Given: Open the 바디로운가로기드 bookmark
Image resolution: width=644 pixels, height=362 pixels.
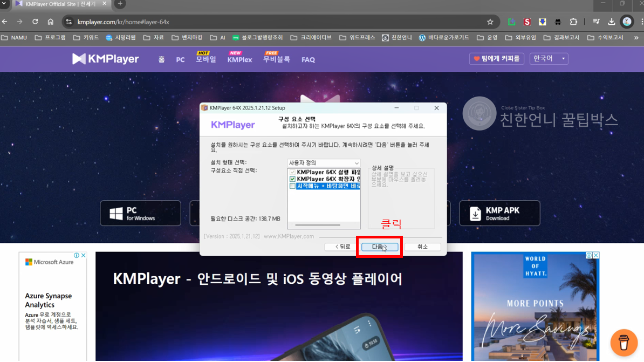Looking at the screenshot, I should coord(444,37).
